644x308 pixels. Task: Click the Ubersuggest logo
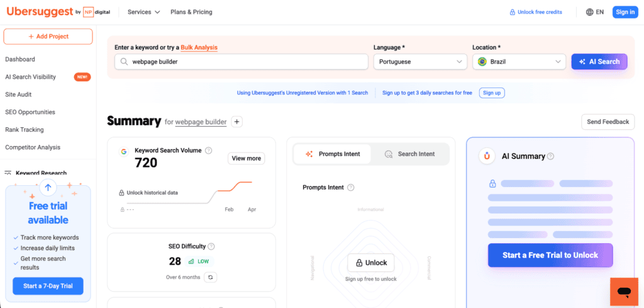40,11
